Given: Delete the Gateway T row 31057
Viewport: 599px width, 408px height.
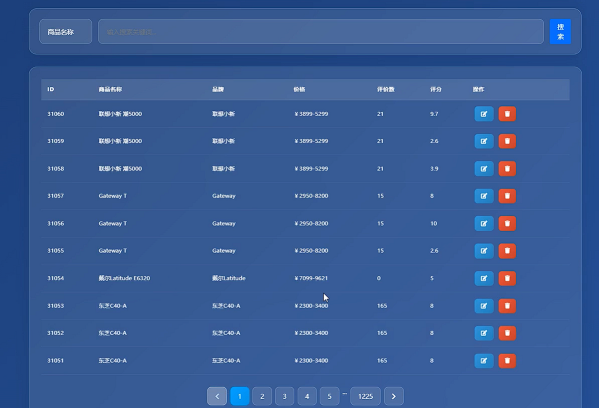Looking at the screenshot, I should pos(507,196).
